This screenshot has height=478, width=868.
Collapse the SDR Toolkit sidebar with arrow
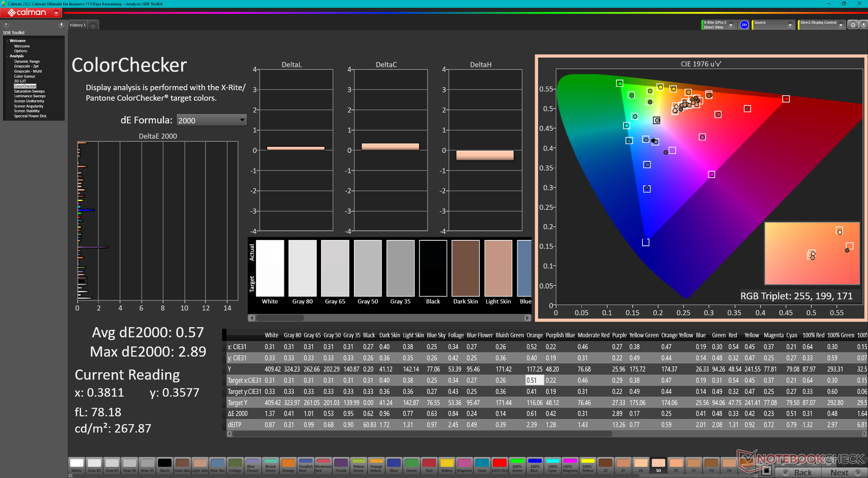61,24
